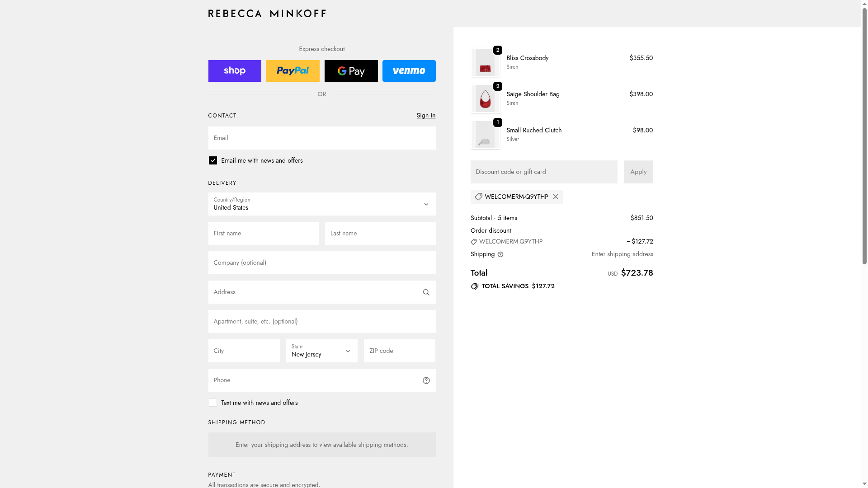The width and height of the screenshot is (868, 488).
Task: Click the address search magnifier icon
Action: click(x=426, y=292)
